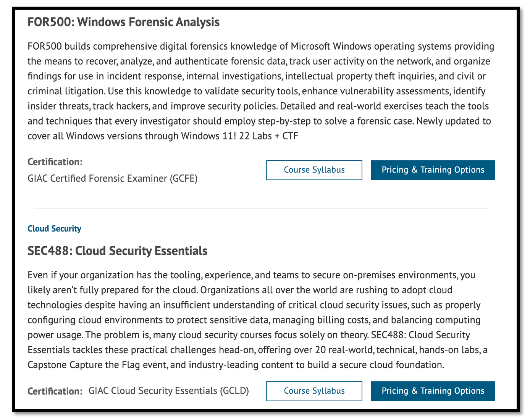Image resolution: width=530 pixels, height=420 pixels.
Task: Click the "Newly updated to" sentence
Action: (x=454, y=121)
